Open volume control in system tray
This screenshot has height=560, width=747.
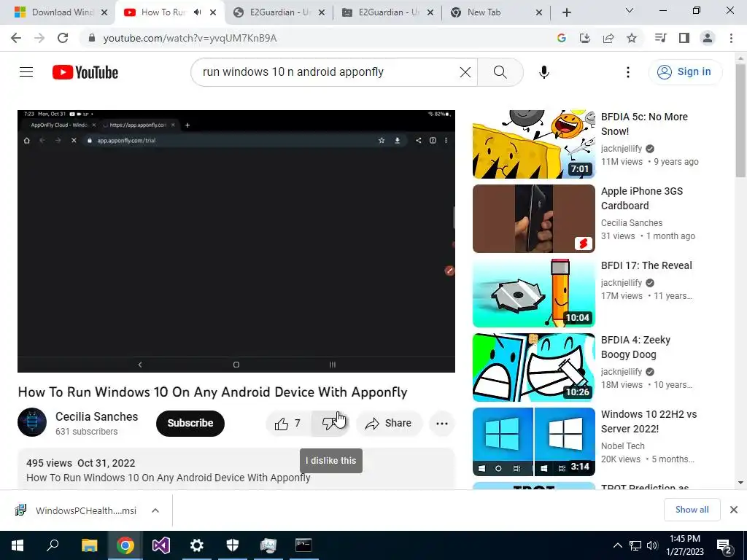coord(653,545)
